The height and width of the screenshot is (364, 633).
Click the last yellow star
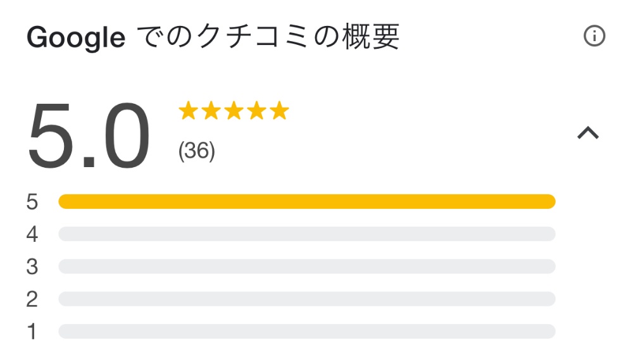pos(279,111)
